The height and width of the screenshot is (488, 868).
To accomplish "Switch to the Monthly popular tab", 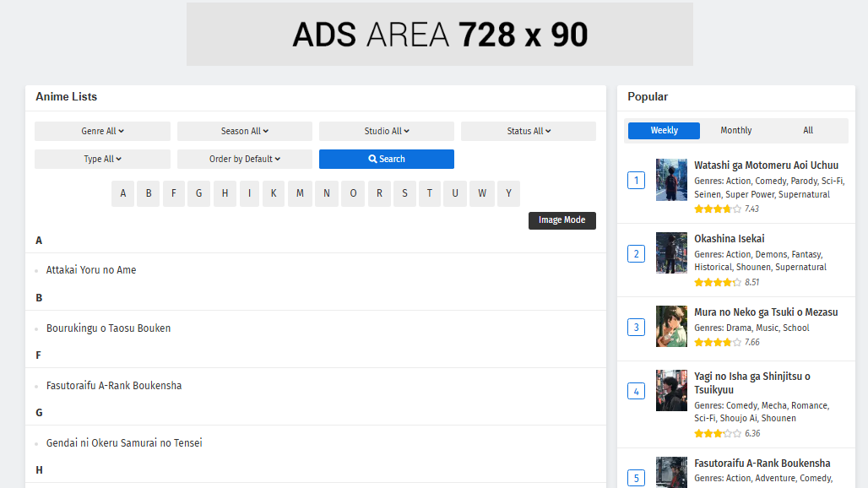I will pyautogui.click(x=735, y=131).
